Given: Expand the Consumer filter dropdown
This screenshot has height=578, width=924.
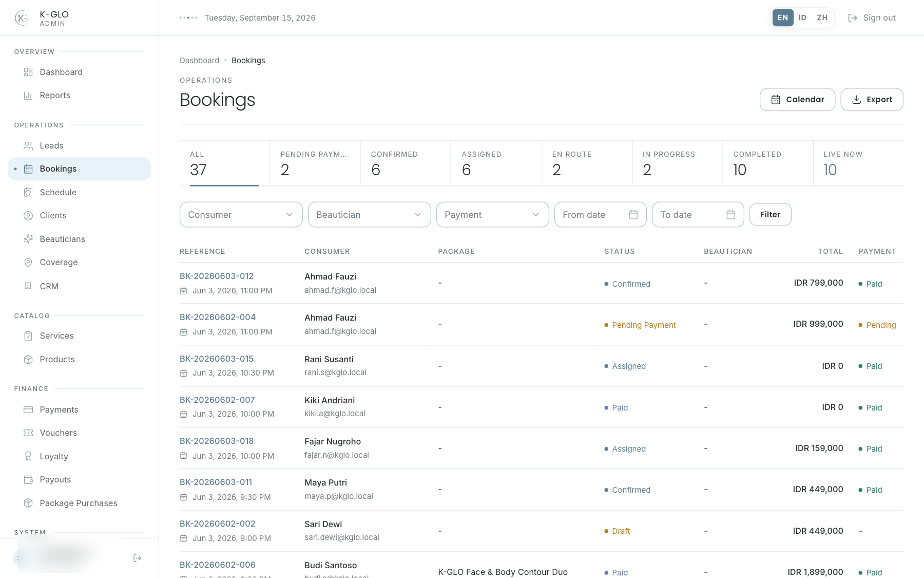Looking at the screenshot, I should (x=241, y=215).
